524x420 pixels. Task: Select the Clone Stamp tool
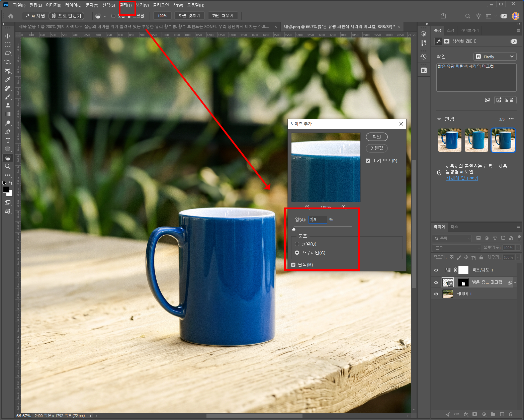(x=8, y=105)
